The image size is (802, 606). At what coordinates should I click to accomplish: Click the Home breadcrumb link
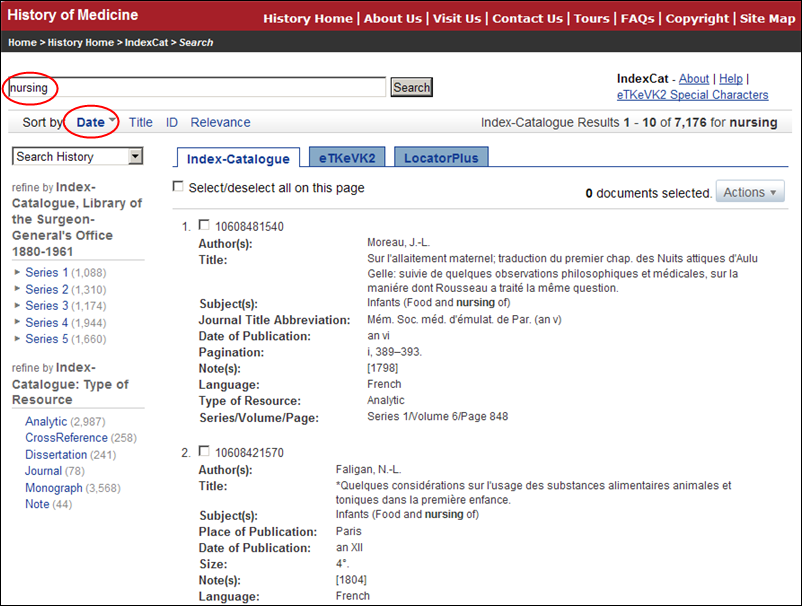coord(22,42)
